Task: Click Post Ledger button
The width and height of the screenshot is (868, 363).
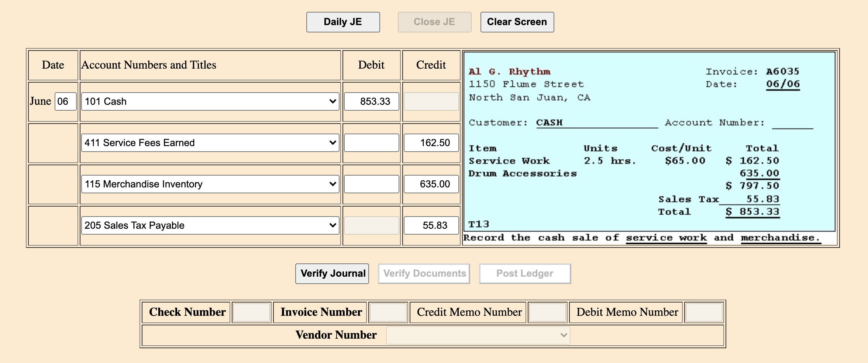Action: [525, 274]
